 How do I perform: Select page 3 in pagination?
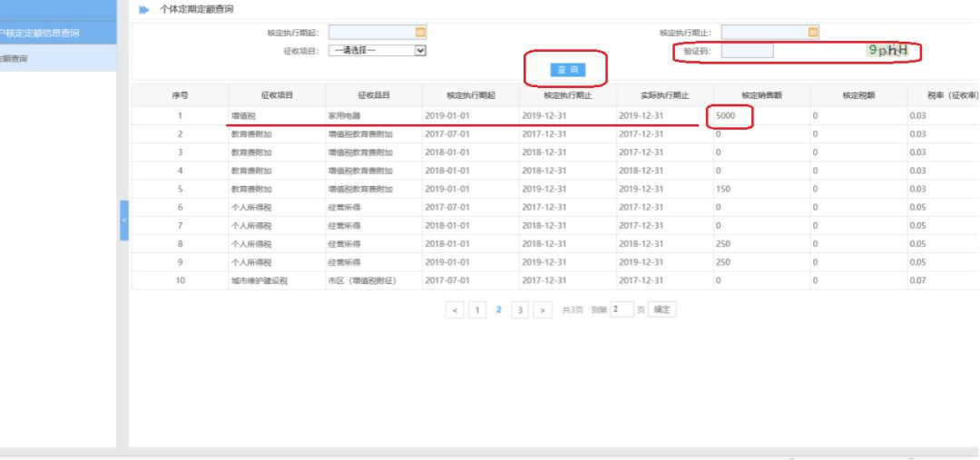click(521, 310)
